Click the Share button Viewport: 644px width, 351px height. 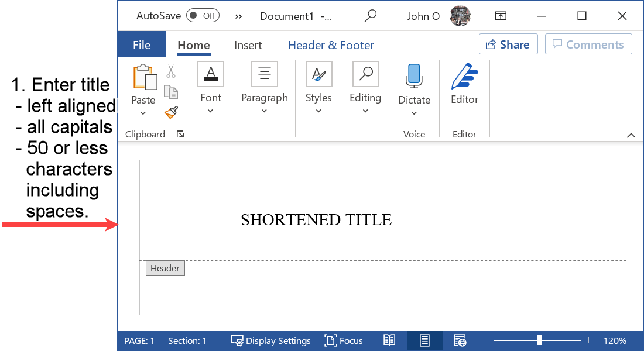[508, 44]
